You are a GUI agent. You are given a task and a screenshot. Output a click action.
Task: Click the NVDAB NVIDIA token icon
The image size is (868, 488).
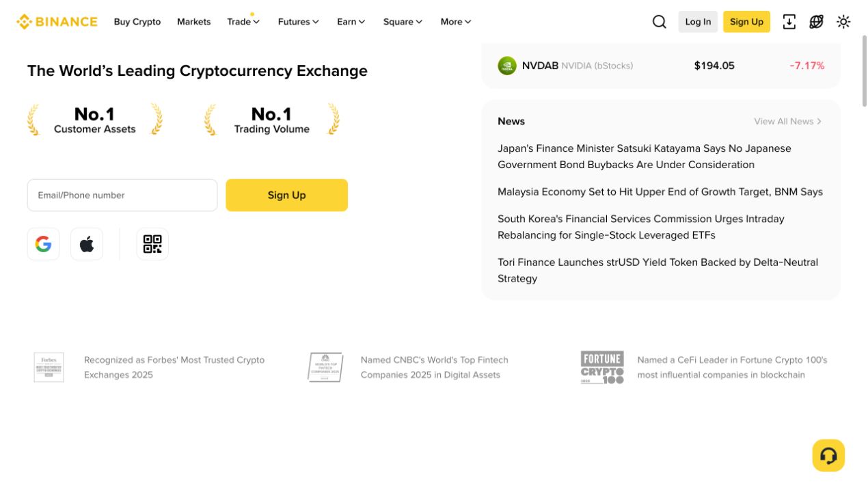click(507, 66)
